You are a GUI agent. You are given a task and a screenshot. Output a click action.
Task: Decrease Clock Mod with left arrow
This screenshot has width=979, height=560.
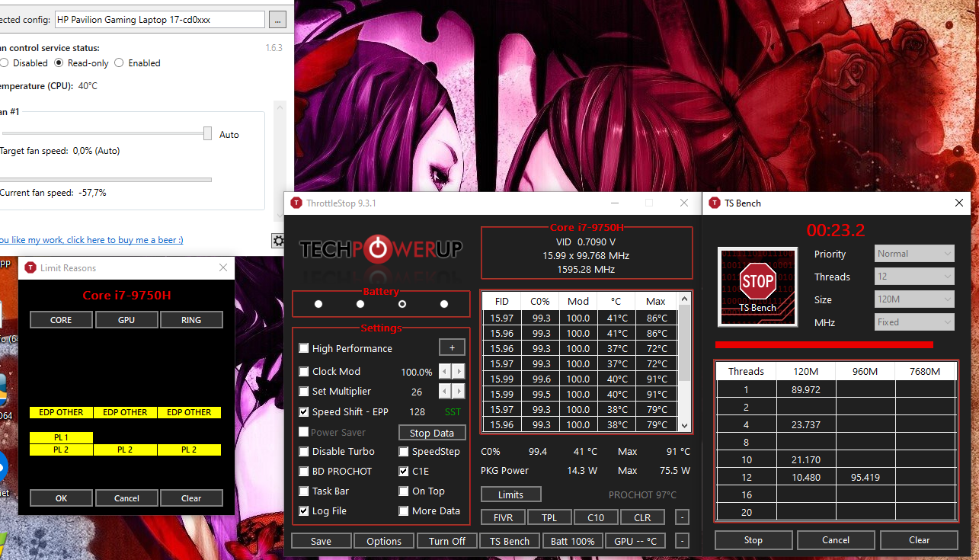click(x=445, y=371)
